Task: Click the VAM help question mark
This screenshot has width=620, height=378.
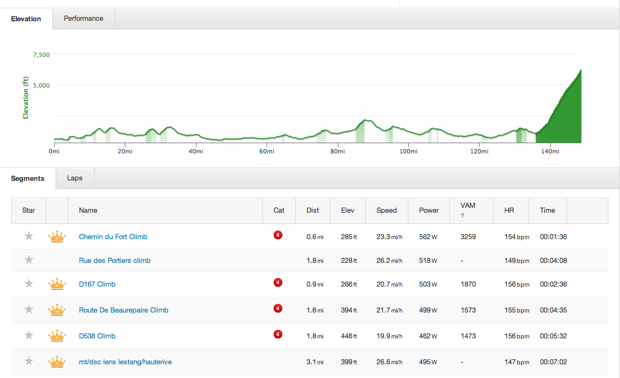Action: click(462, 215)
